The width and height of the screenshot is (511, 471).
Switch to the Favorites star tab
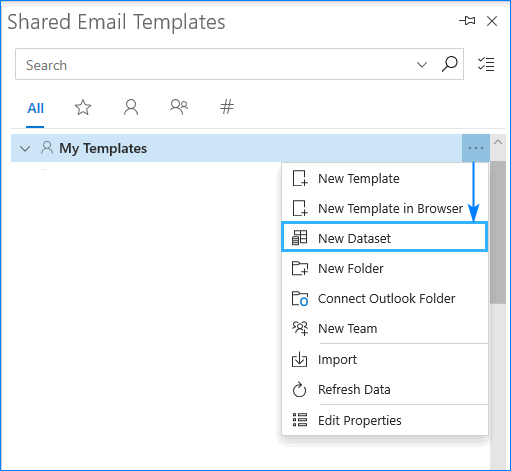83,107
